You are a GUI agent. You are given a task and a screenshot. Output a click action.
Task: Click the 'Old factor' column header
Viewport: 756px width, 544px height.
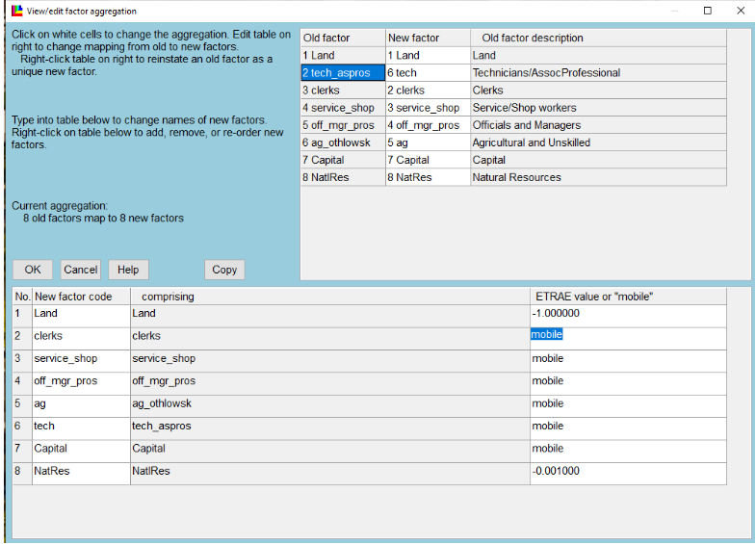tap(343, 39)
